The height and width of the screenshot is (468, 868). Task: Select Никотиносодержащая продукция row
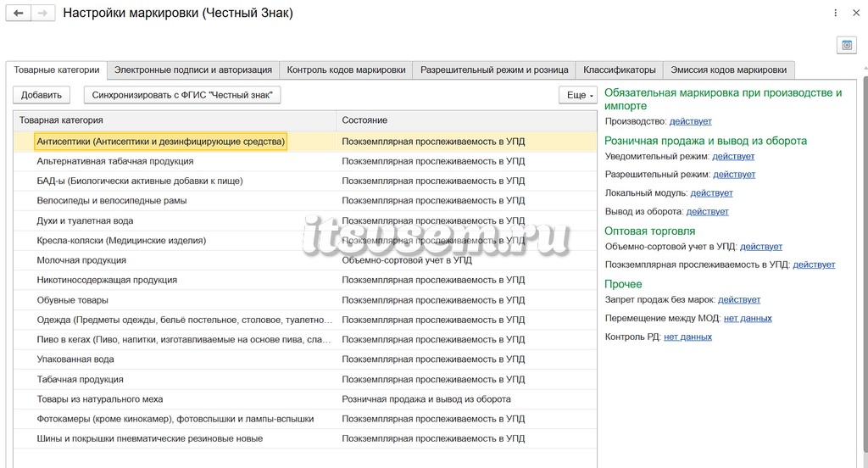tap(305, 281)
